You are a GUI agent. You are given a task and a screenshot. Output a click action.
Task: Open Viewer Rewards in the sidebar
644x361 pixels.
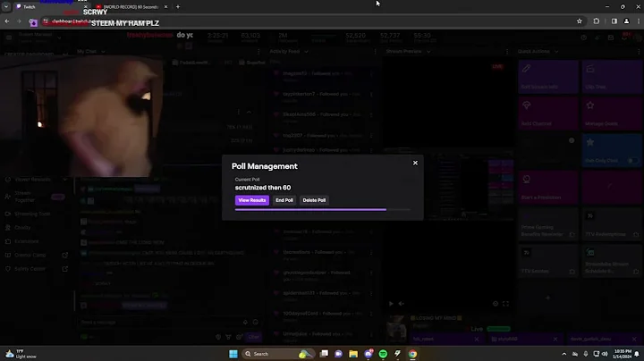[36, 180]
